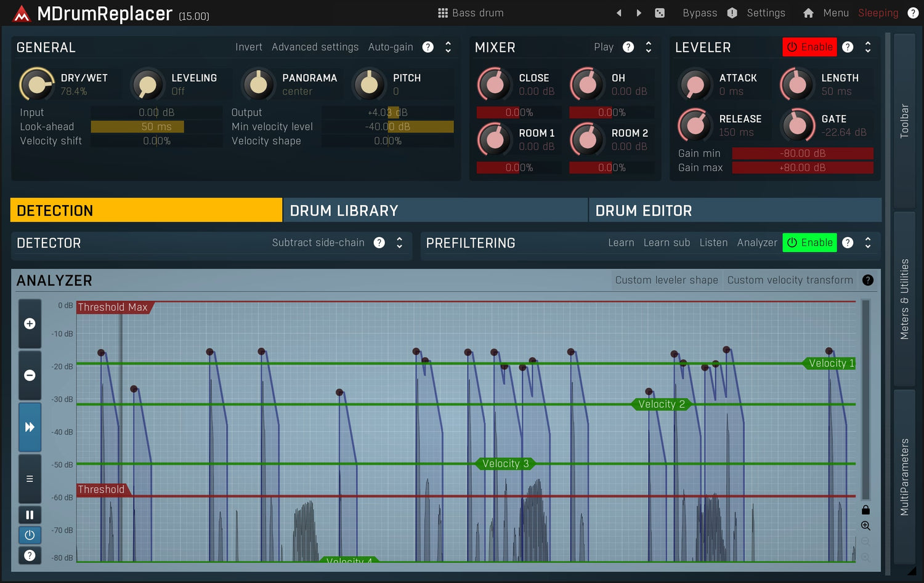Toggle the Leveler Enable button
This screenshot has height=583, width=924.
809,47
